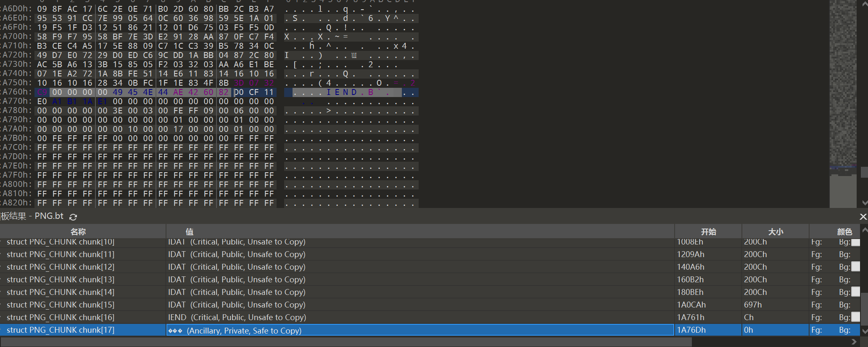Click size value Ch of chunk[16]
The height and width of the screenshot is (347, 868).
click(749, 317)
